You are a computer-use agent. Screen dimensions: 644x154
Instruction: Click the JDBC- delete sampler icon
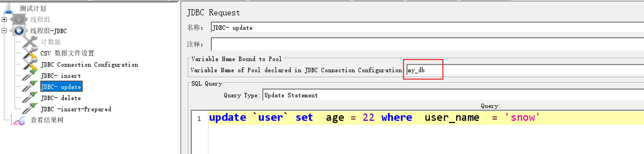pos(30,98)
